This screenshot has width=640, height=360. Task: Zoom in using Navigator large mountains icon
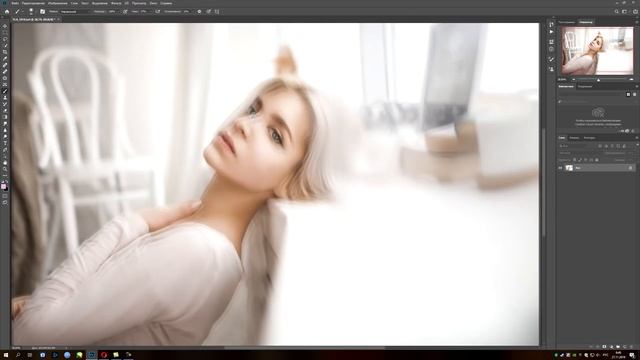click(x=631, y=80)
